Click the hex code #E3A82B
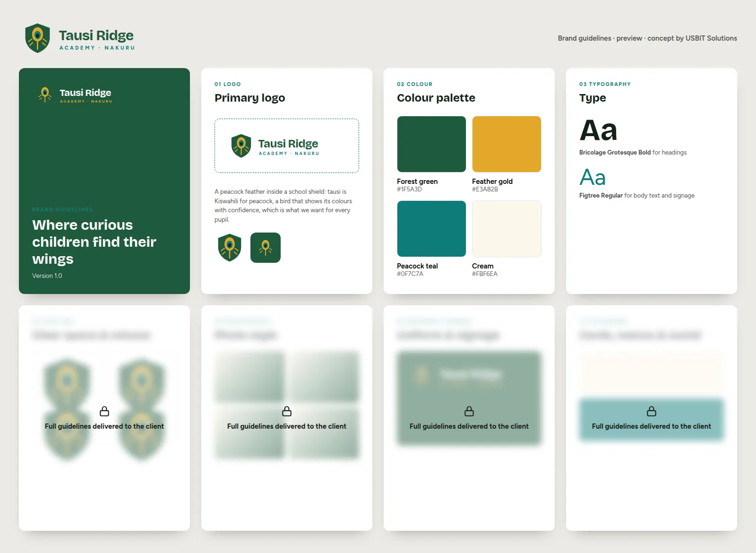 point(485,189)
